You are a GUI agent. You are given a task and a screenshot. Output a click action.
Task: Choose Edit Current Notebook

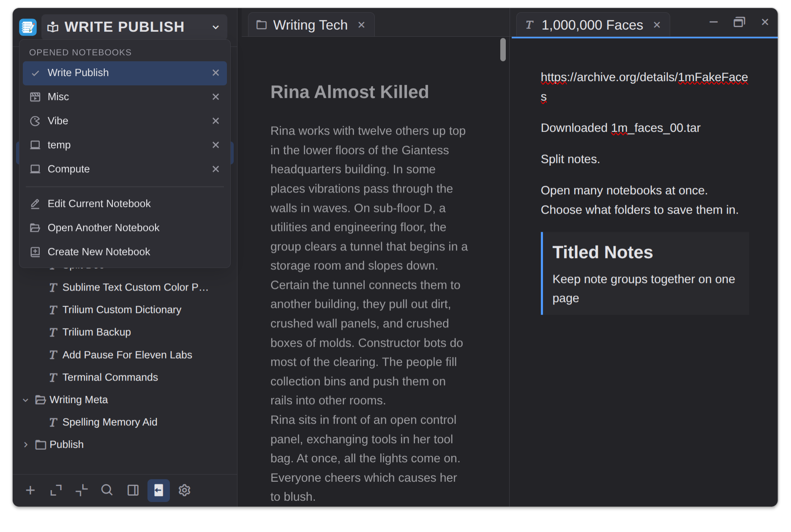[x=125, y=204]
